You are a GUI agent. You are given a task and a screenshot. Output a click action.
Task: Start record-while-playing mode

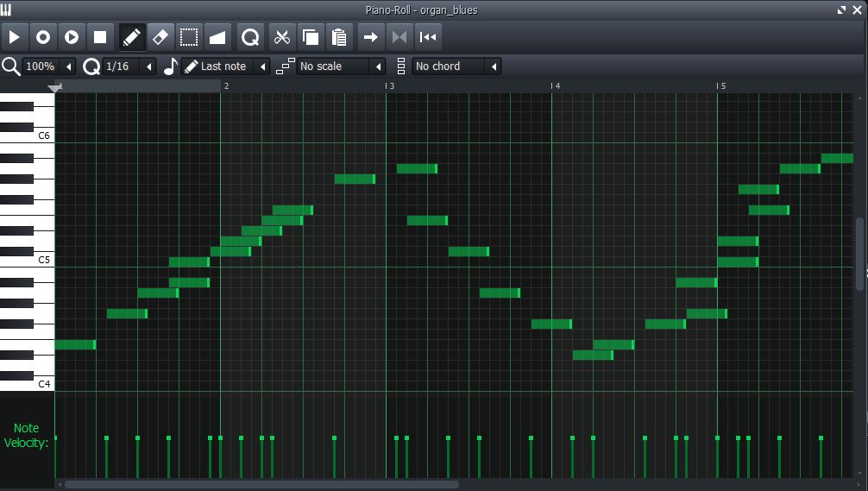click(72, 37)
